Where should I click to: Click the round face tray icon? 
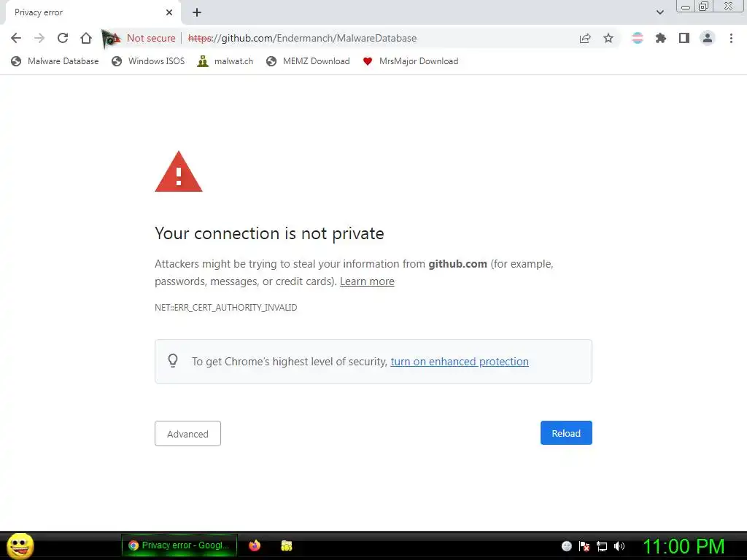click(x=566, y=545)
